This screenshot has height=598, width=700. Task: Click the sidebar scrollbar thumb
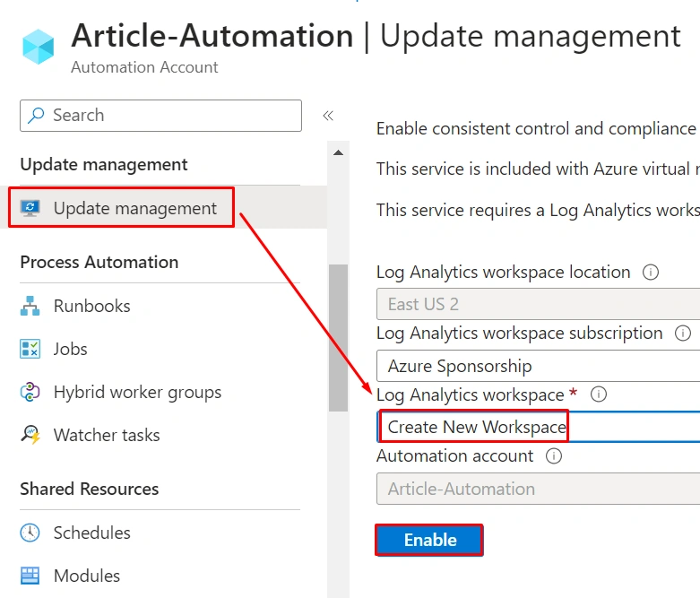339,338
